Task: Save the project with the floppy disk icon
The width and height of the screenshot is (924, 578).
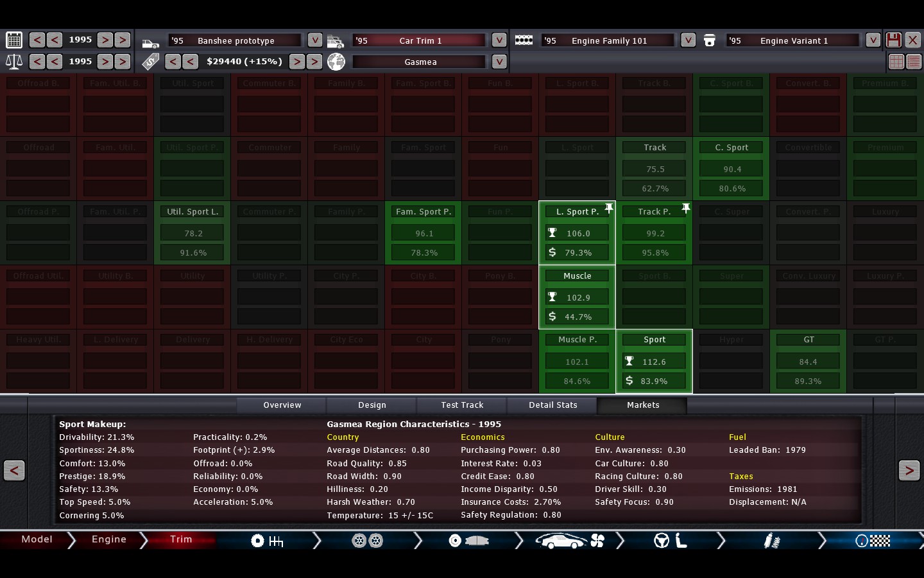Action: point(893,40)
